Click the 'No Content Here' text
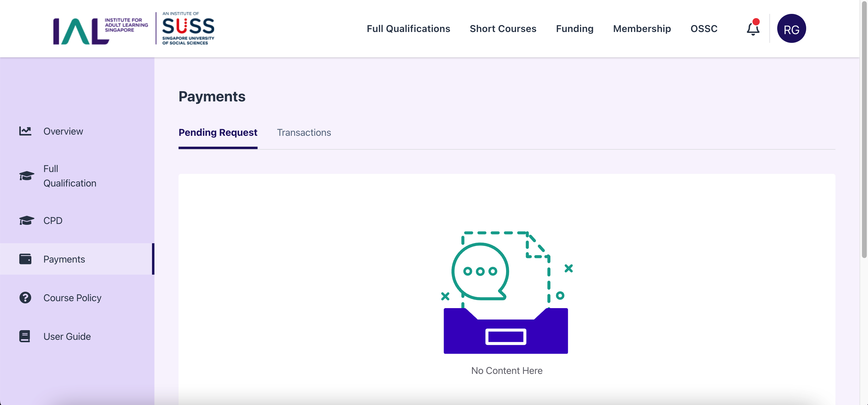The image size is (868, 405). 506,371
